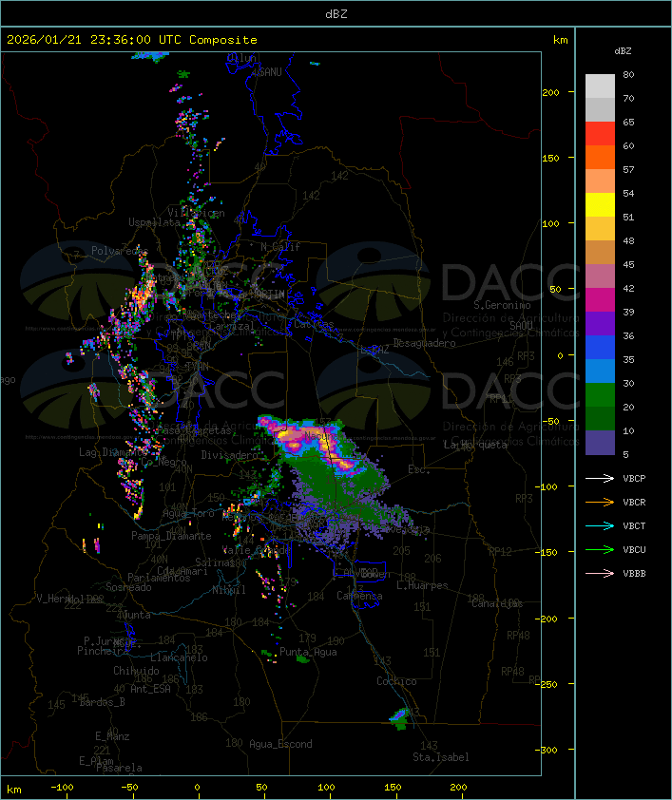Select the red 60-65 dBZ swatch
The height and width of the screenshot is (800, 672).
coord(600,134)
